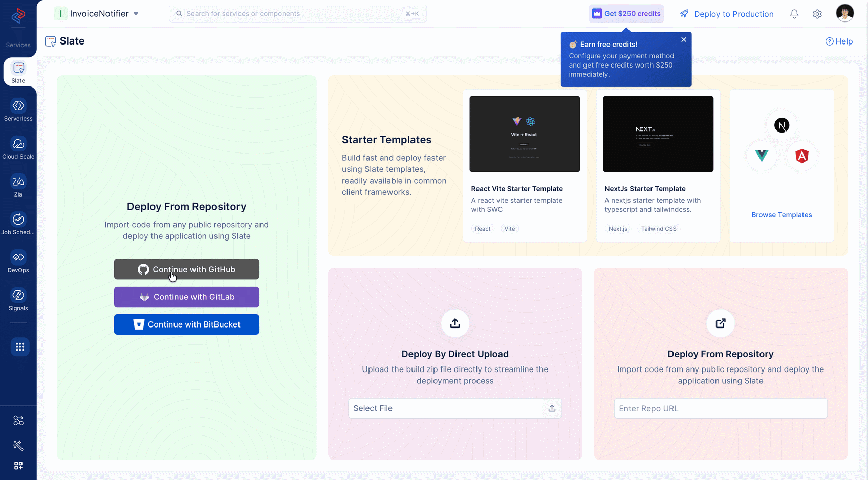Click Continue with GitLab button
This screenshot has height=480, width=868.
point(187,297)
